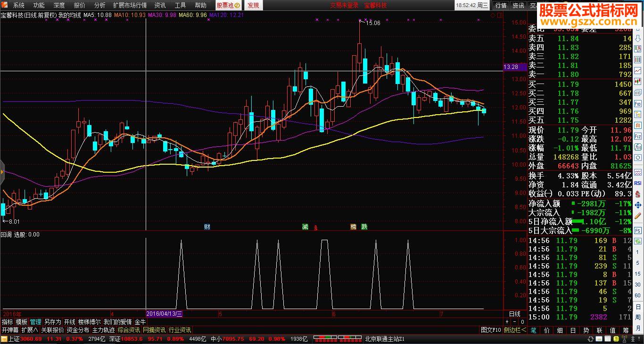The image size is (644, 344).
Task: Zoom in chart with plus button
Action: coord(507,322)
